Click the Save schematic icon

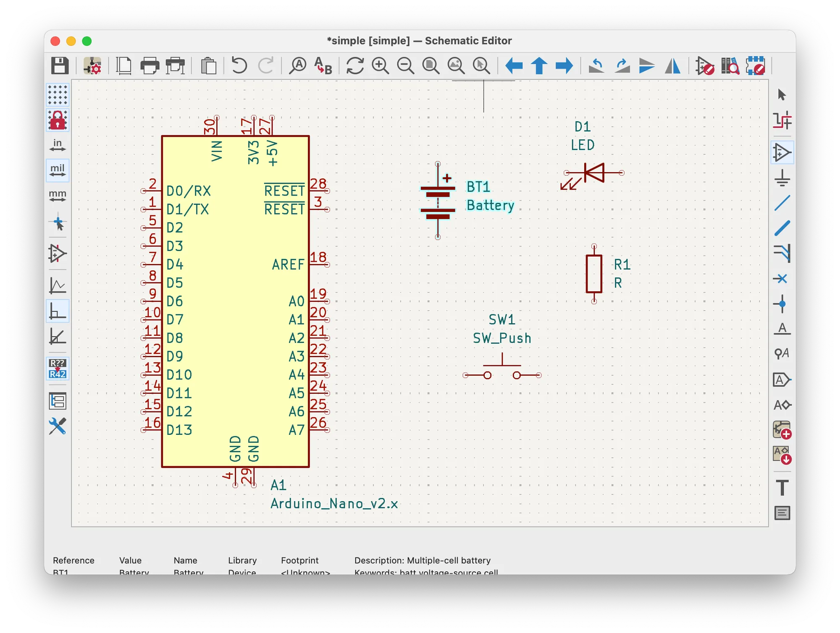tap(60, 66)
